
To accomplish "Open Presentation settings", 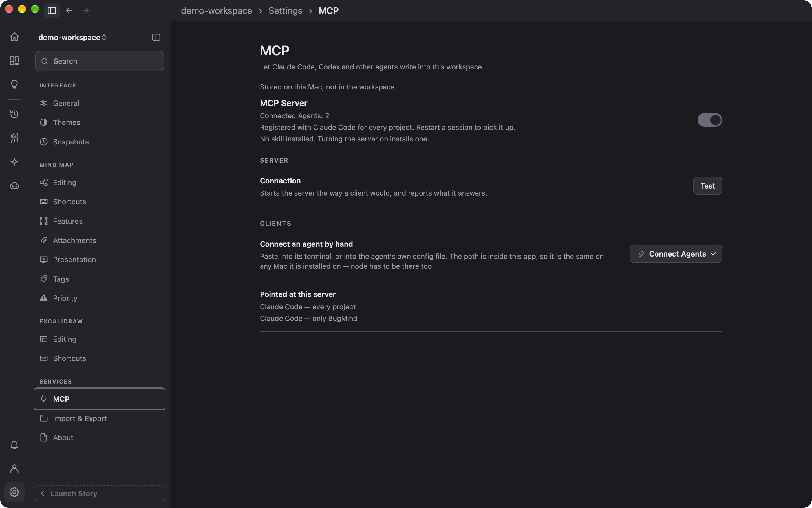I will (100, 259).
